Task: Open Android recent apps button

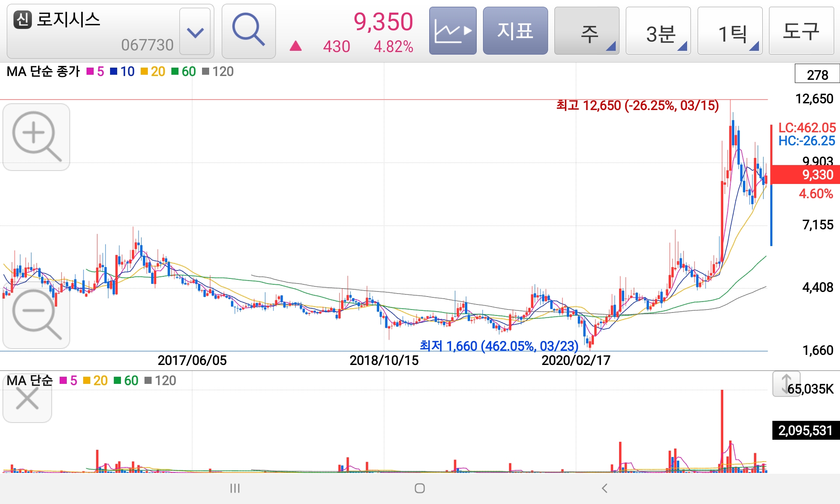Action: point(235,488)
